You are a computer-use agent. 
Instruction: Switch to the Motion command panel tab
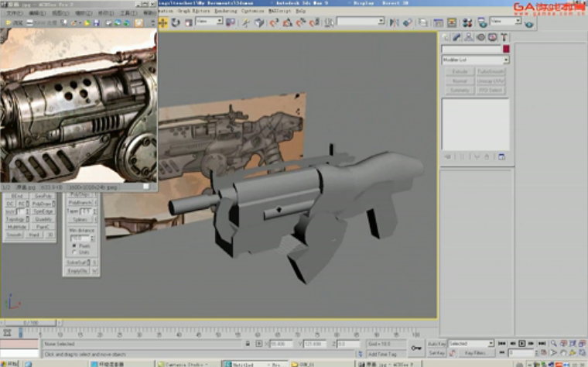point(480,37)
